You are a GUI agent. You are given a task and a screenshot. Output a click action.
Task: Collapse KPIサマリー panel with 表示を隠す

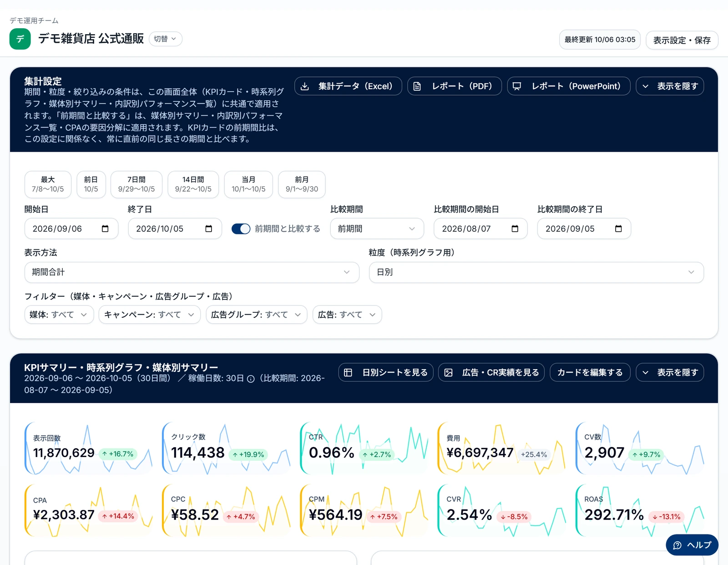coord(670,372)
